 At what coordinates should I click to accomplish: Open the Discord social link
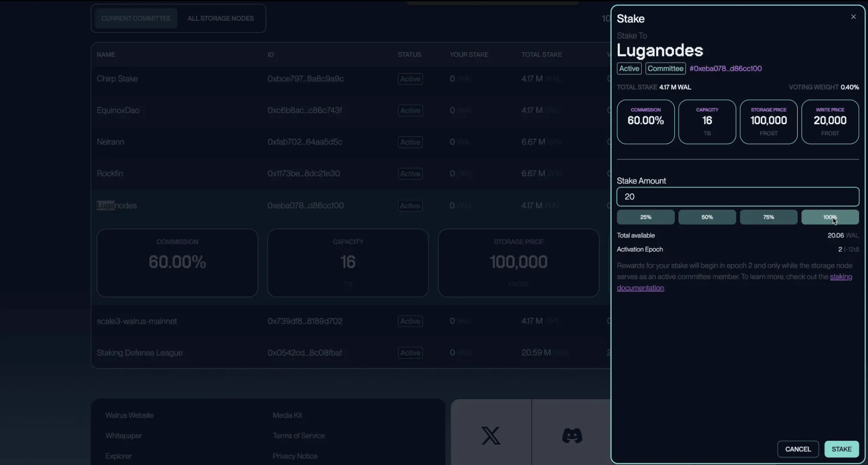coord(572,435)
